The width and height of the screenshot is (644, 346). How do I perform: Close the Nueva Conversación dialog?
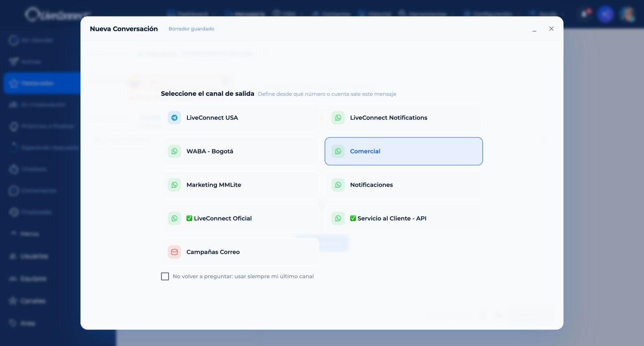551,29
